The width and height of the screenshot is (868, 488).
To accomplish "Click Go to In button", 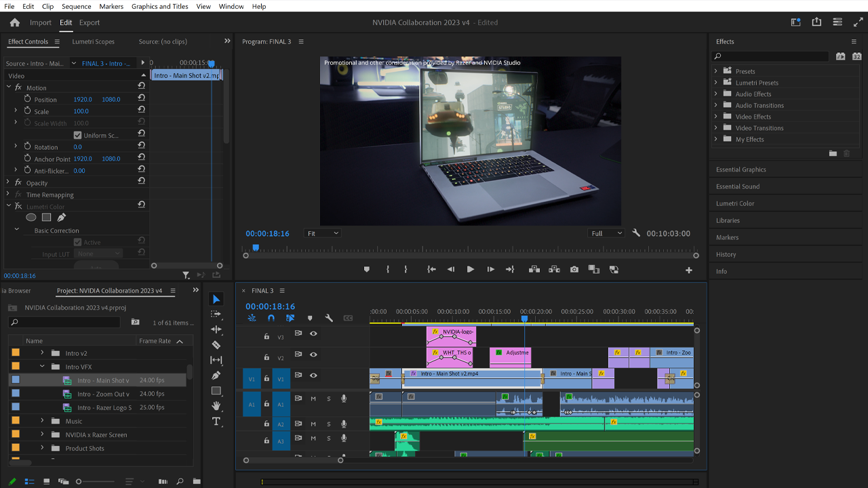I will (431, 269).
